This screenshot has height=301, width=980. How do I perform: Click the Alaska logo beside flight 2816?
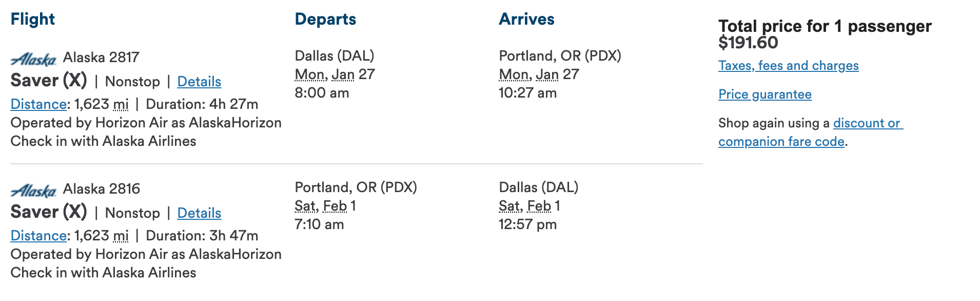[x=33, y=191]
